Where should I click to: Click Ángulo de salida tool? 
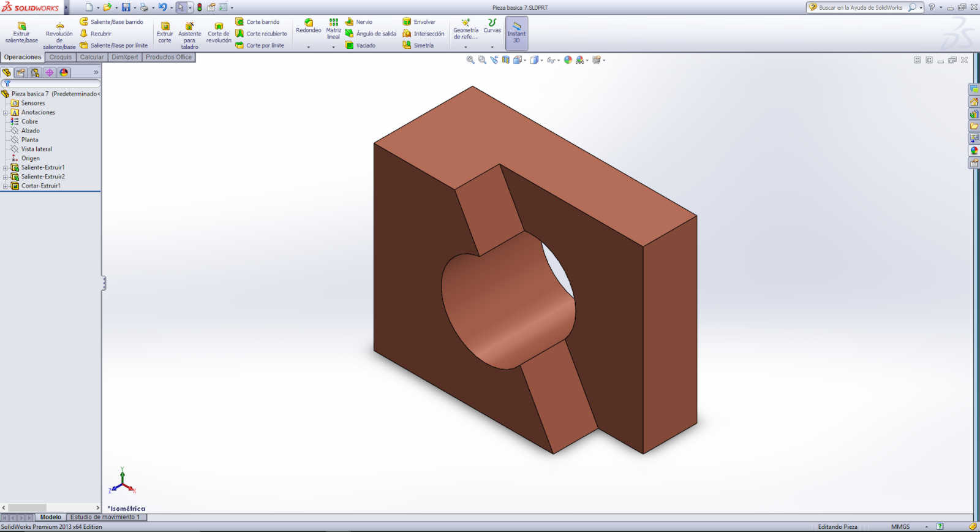[371, 34]
